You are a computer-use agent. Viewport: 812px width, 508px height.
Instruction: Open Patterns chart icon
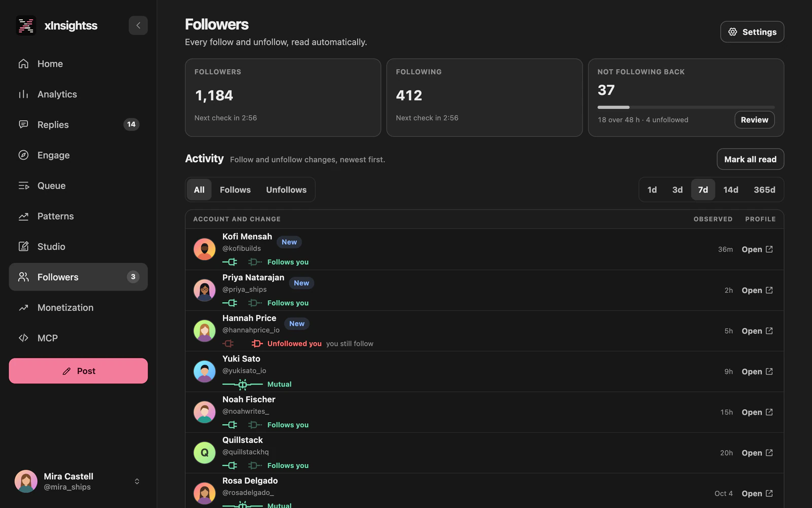23,216
